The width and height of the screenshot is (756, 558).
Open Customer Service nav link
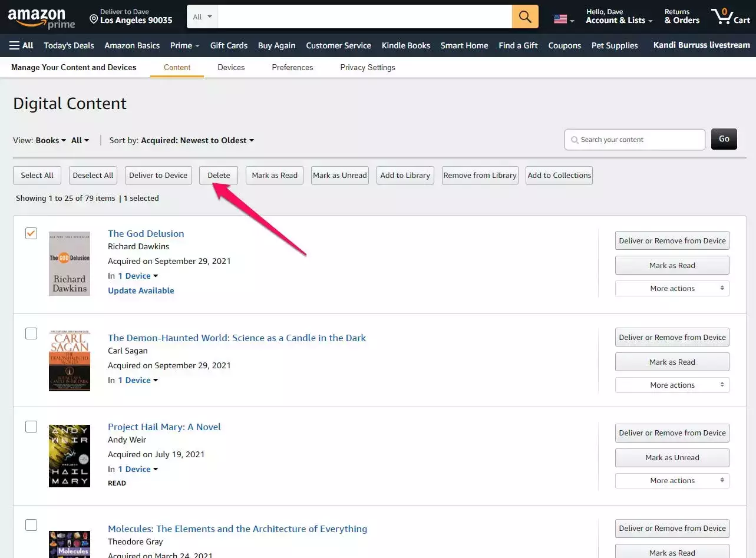point(338,45)
